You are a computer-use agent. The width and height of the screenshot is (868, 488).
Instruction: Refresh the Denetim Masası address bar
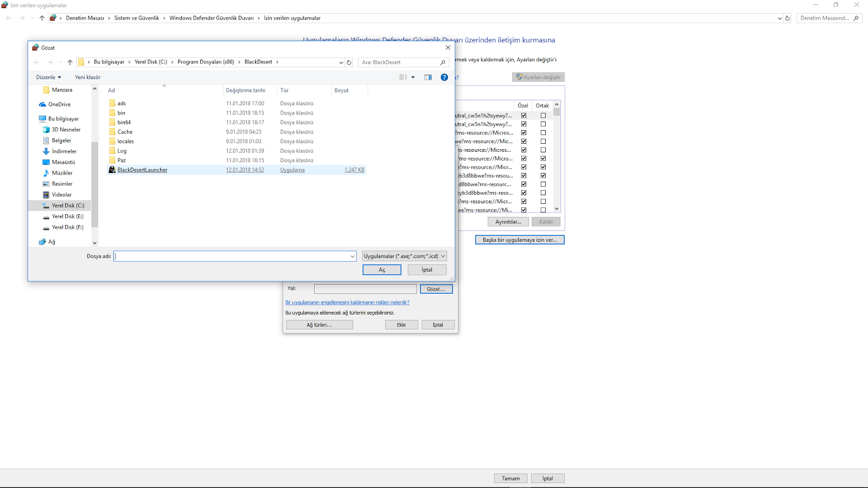pyautogui.click(x=788, y=18)
